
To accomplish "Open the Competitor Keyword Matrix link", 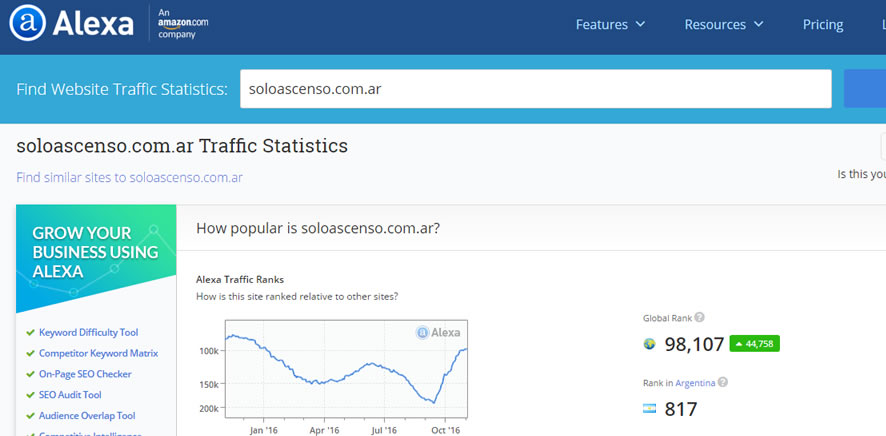I will click(98, 354).
